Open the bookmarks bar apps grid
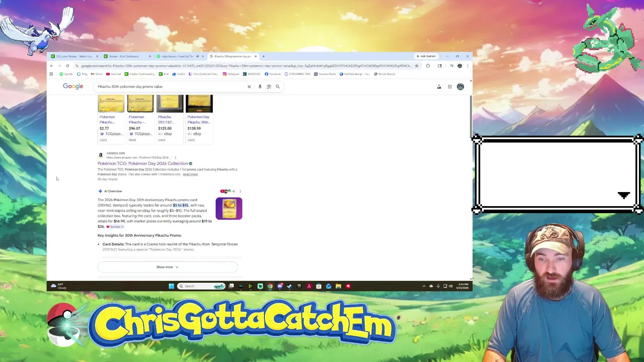This screenshot has height=362, width=644. [51, 74]
